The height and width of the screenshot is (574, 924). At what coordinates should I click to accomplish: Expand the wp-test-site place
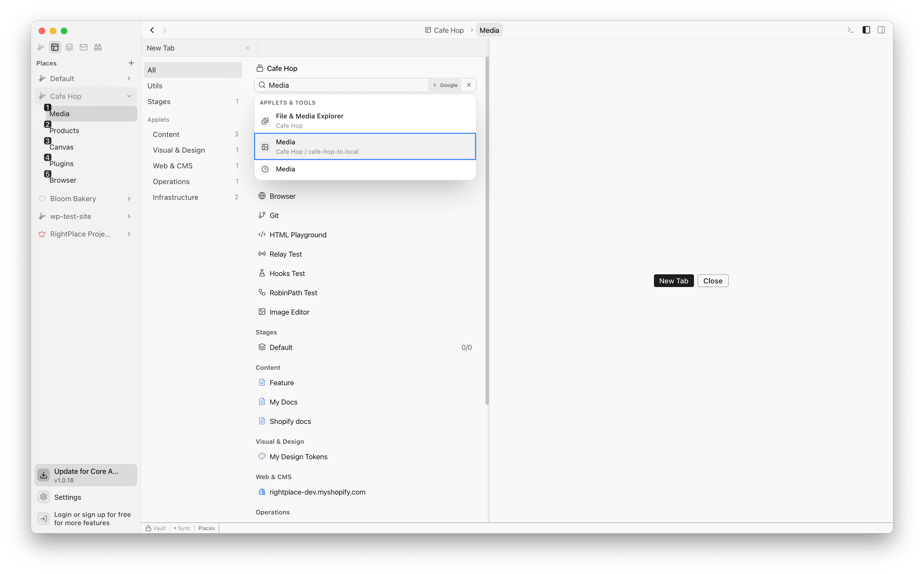click(x=129, y=216)
